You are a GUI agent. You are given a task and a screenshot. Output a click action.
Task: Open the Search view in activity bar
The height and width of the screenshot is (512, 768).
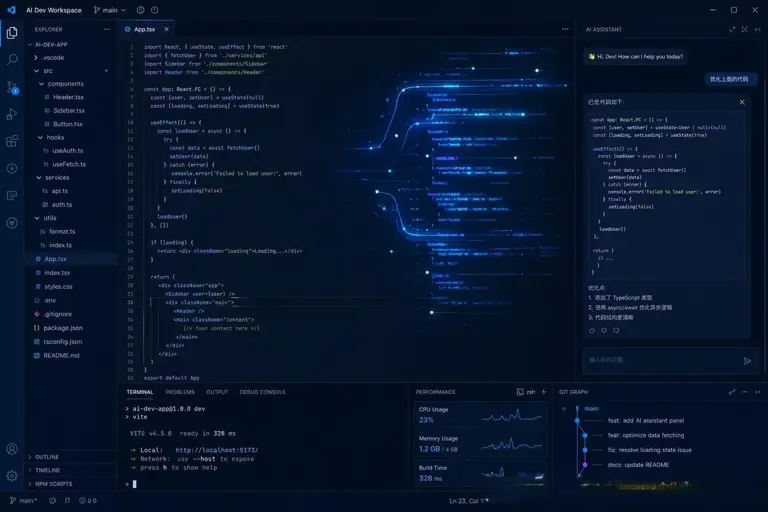click(12, 60)
